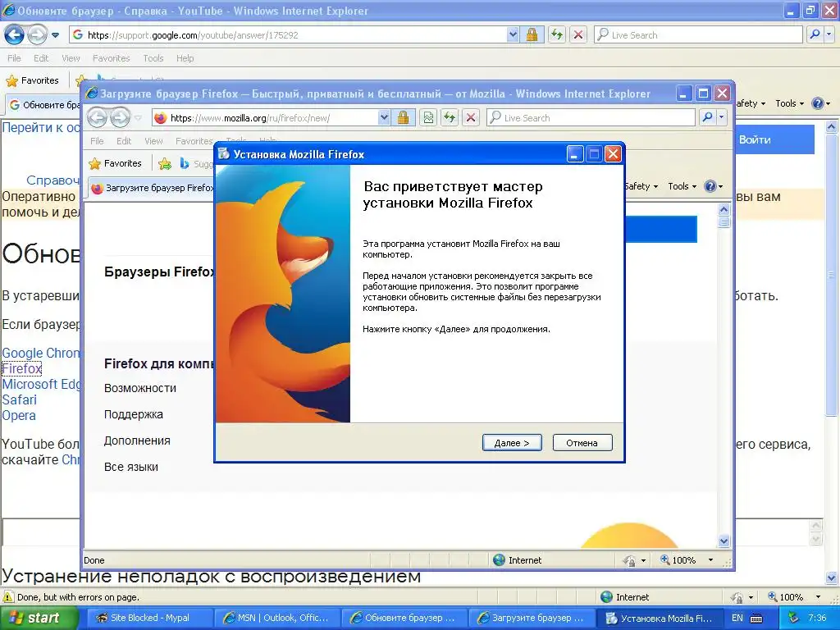840x630 pixels.
Task: Click Live Search box in the YouTube help window
Action: click(698, 34)
